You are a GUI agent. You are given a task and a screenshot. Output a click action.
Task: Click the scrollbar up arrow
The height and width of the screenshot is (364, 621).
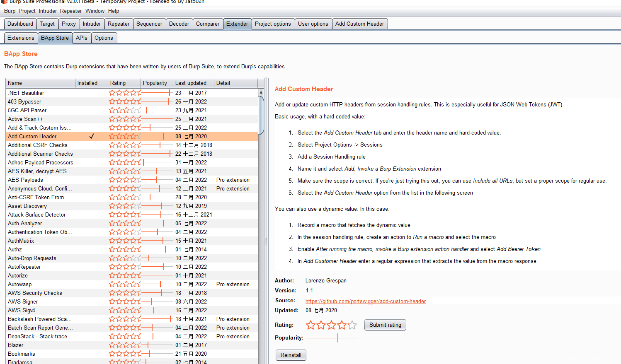(x=261, y=92)
